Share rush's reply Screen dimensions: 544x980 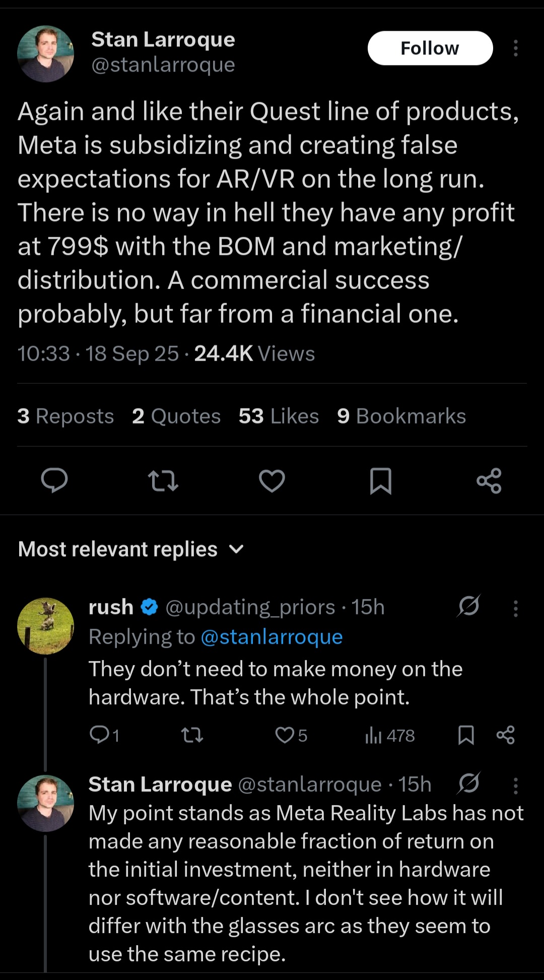(505, 735)
